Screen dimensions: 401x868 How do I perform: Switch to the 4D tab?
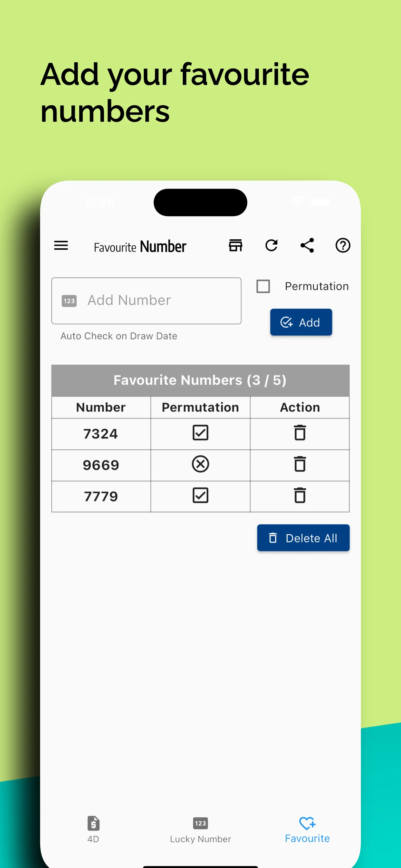tap(93, 829)
